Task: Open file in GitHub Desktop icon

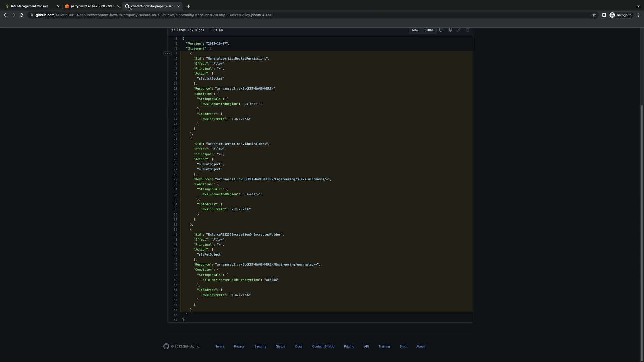Action: pyautogui.click(x=441, y=30)
